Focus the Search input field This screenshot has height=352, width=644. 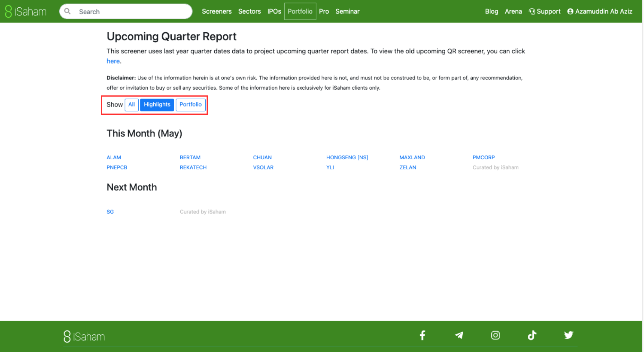coord(126,11)
